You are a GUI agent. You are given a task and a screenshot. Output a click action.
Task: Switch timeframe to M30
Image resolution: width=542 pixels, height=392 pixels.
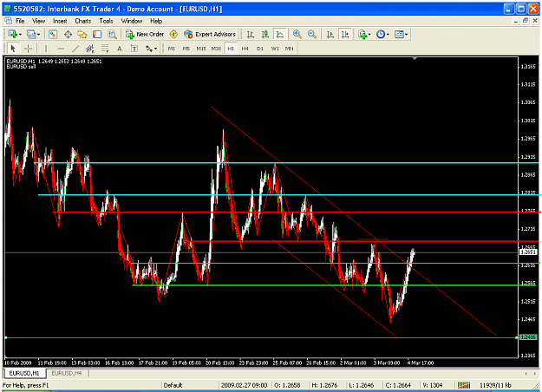(x=216, y=49)
